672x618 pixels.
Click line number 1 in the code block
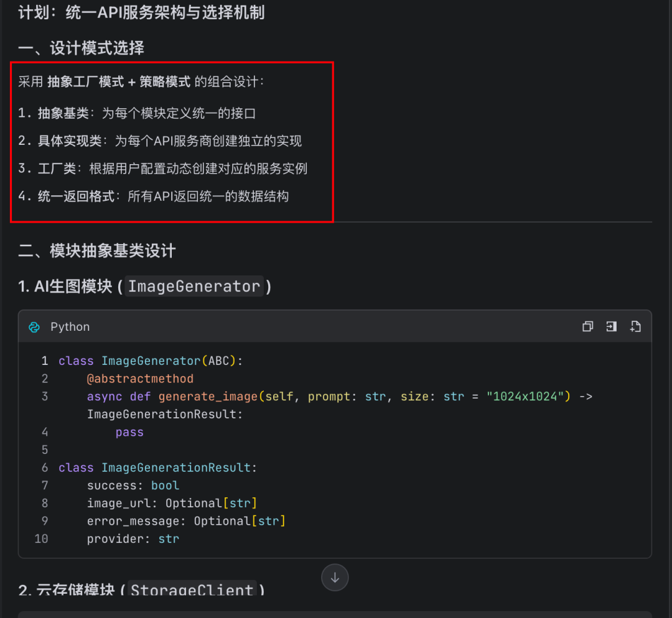[x=44, y=361]
